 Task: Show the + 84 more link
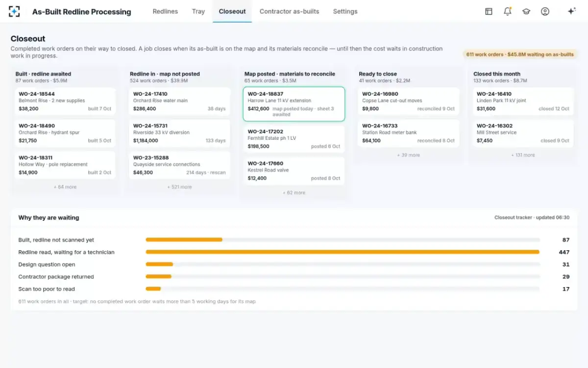coord(65,187)
